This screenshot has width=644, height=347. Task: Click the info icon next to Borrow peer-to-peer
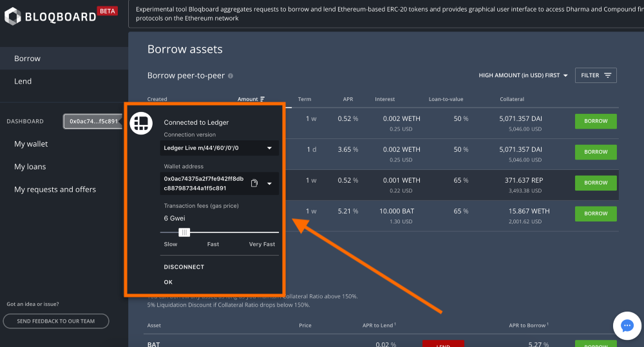(x=231, y=76)
